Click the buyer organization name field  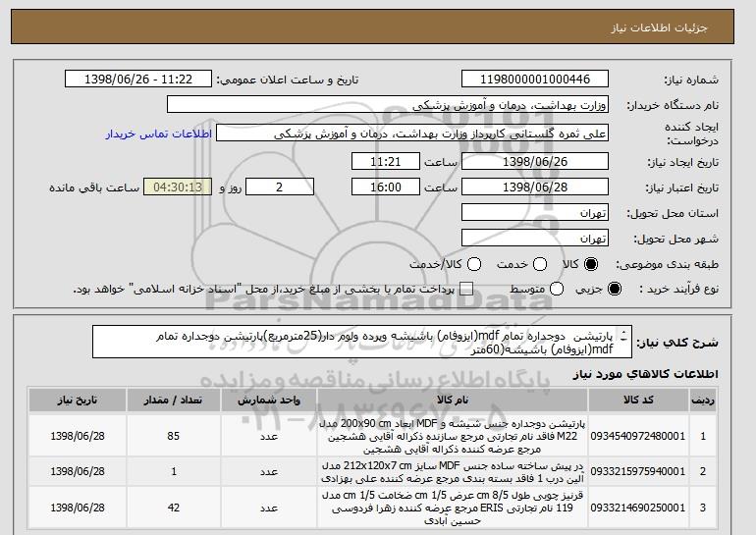click(x=388, y=105)
